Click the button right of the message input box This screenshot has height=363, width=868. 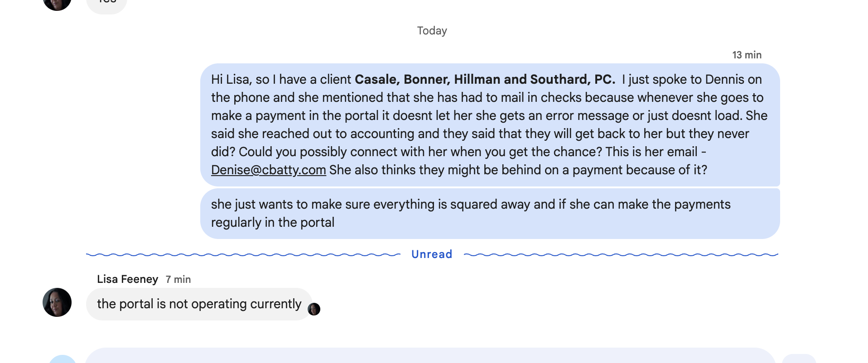[x=799, y=359]
